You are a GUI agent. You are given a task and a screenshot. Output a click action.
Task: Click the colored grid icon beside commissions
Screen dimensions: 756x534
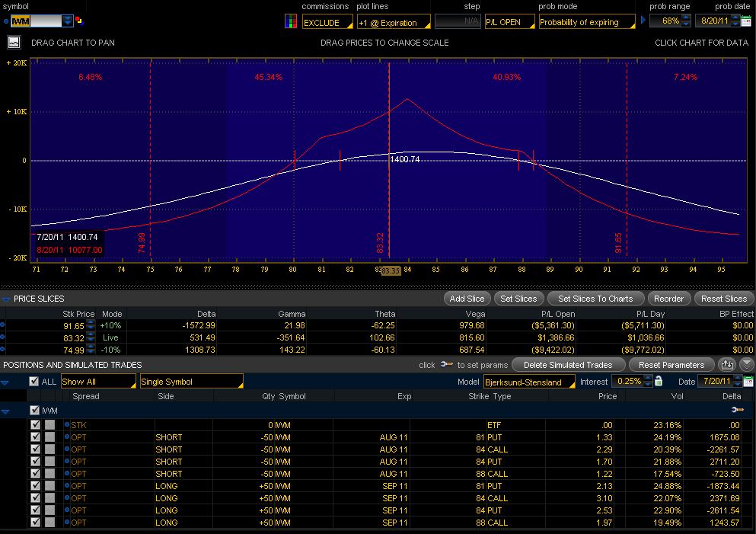pyautogui.click(x=291, y=21)
